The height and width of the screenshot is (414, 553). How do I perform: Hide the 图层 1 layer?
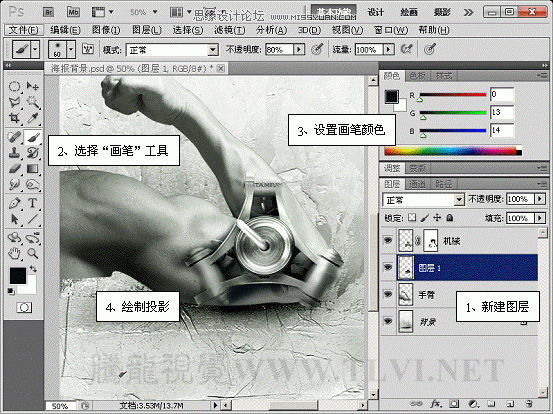[x=388, y=267]
